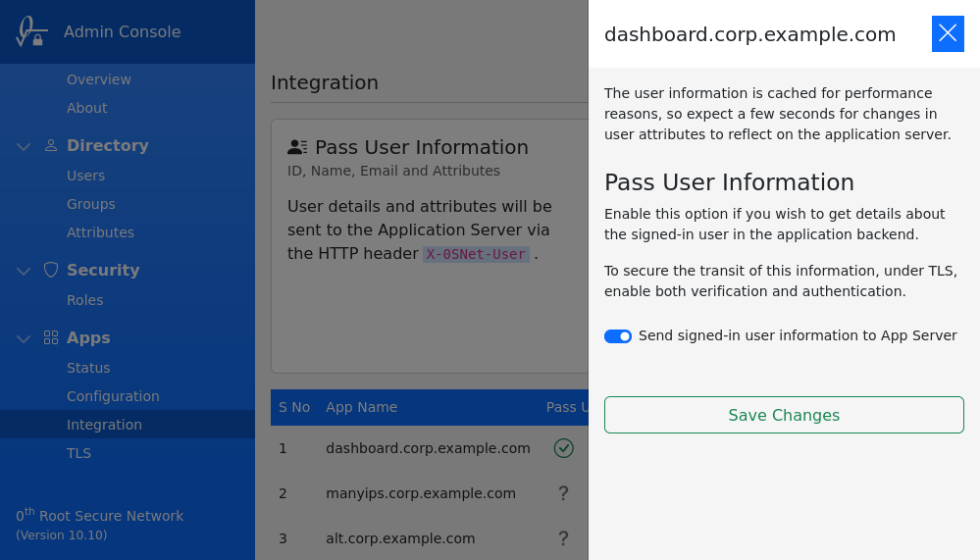Click the Directory person icon
The width and height of the screenshot is (980, 560).
(51, 146)
